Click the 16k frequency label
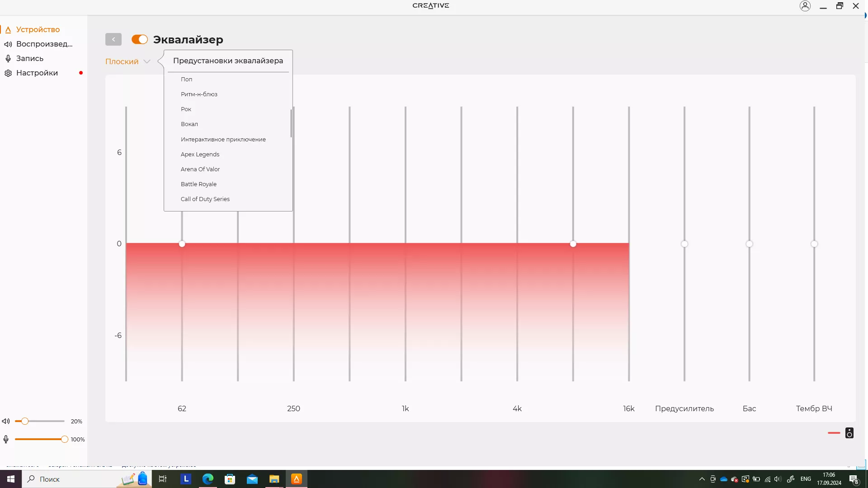868x488 pixels. click(628, 408)
